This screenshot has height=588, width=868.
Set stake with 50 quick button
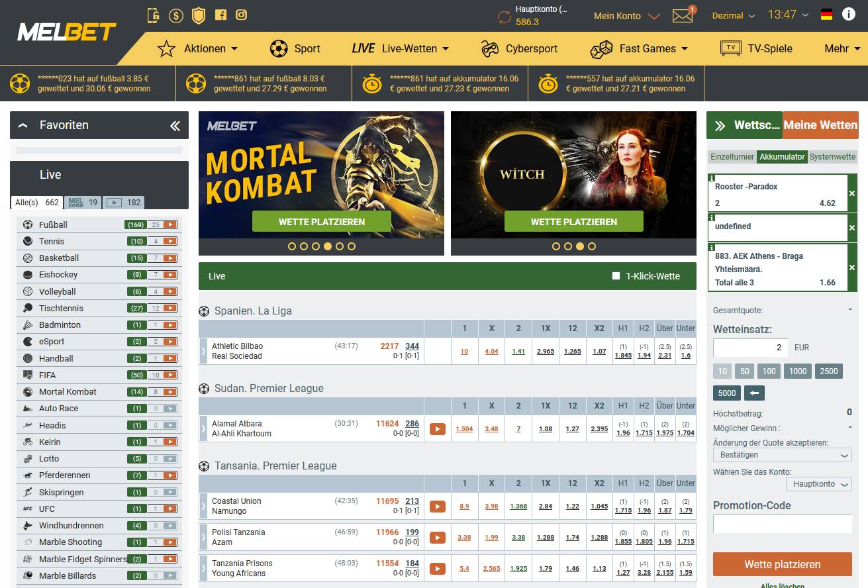click(x=744, y=371)
